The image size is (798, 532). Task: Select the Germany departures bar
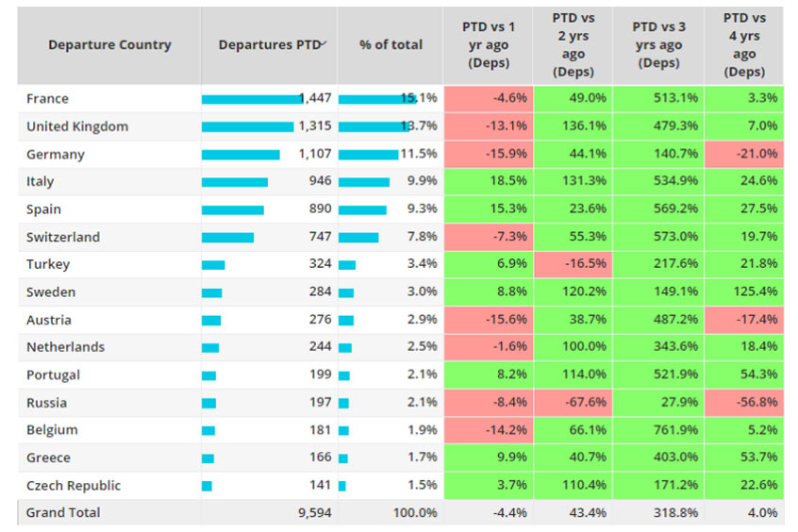(x=241, y=155)
